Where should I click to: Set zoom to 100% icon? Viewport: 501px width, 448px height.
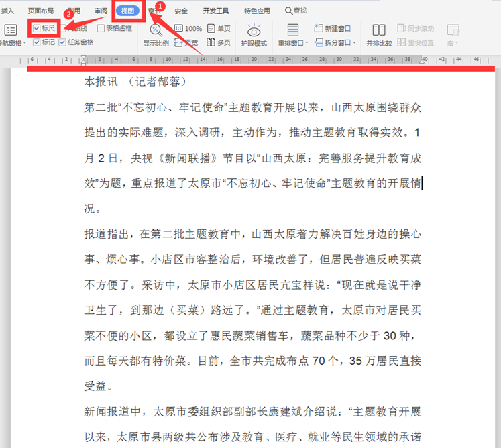point(188,28)
